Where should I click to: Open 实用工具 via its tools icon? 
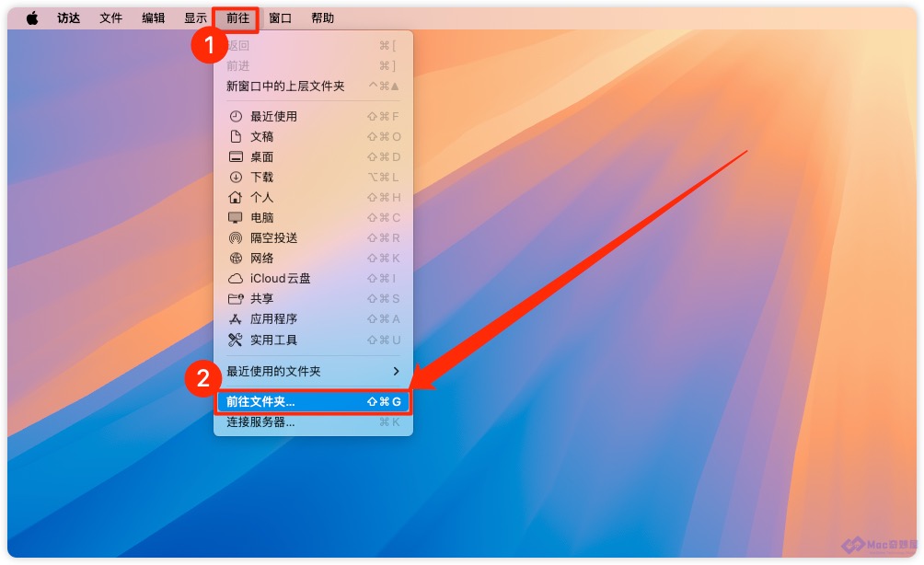click(235, 340)
